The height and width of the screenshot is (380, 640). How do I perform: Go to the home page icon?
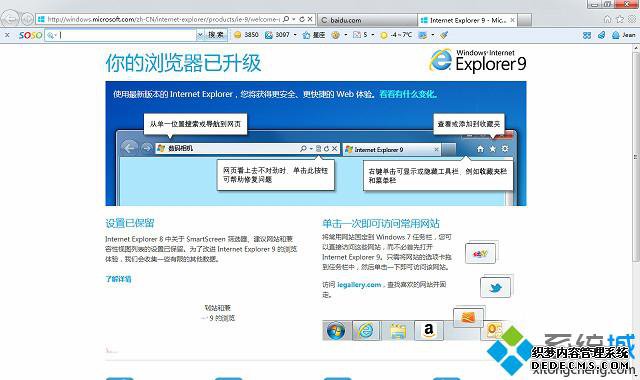click(607, 19)
